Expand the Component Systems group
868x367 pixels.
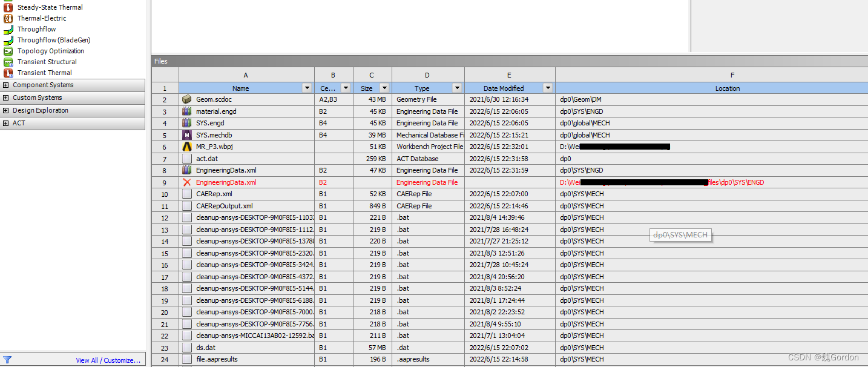[6, 85]
